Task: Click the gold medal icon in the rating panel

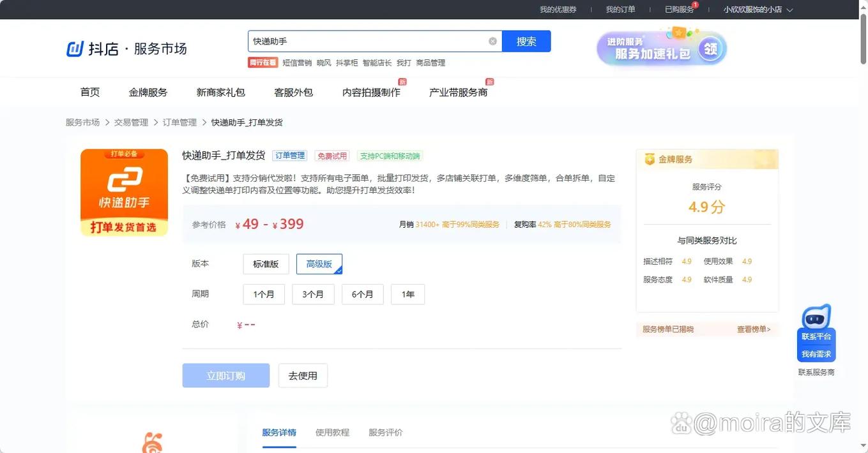Action: [650, 160]
